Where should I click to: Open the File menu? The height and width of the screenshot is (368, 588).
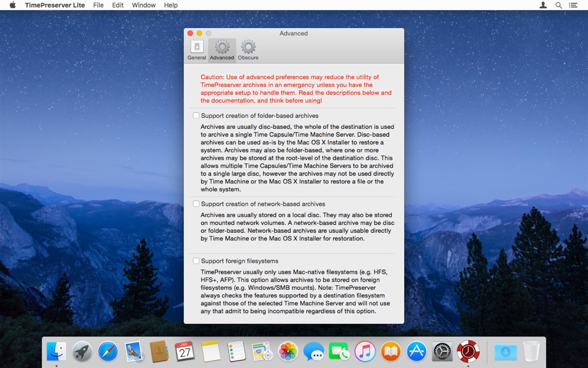(x=98, y=5)
